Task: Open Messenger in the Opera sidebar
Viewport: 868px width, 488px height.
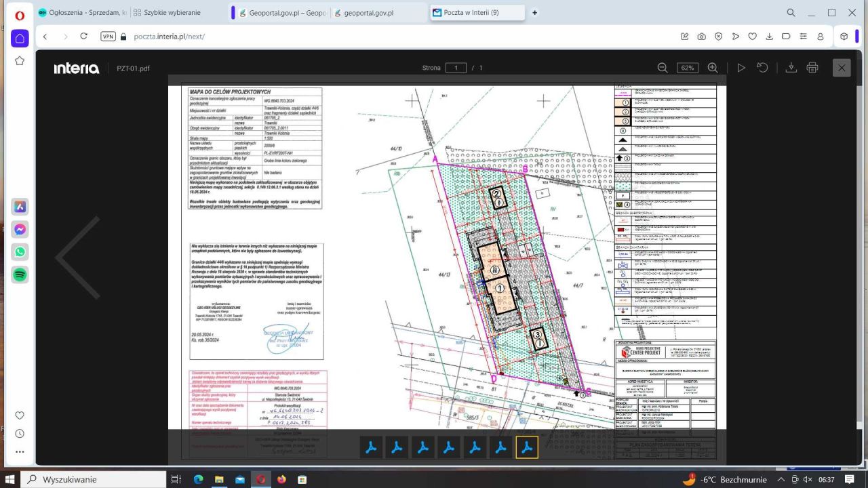Action: pyautogui.click(x=20, y=230)
